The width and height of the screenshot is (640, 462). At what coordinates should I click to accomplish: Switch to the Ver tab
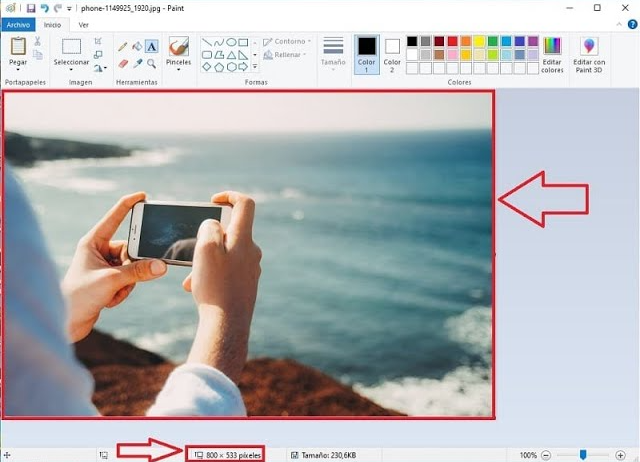[84, 24]
